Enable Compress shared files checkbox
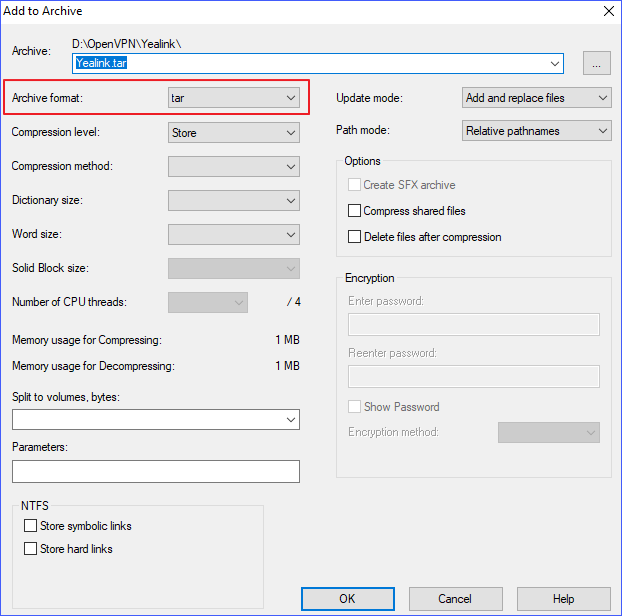622x616 pixels. click(x=355, y=211)
